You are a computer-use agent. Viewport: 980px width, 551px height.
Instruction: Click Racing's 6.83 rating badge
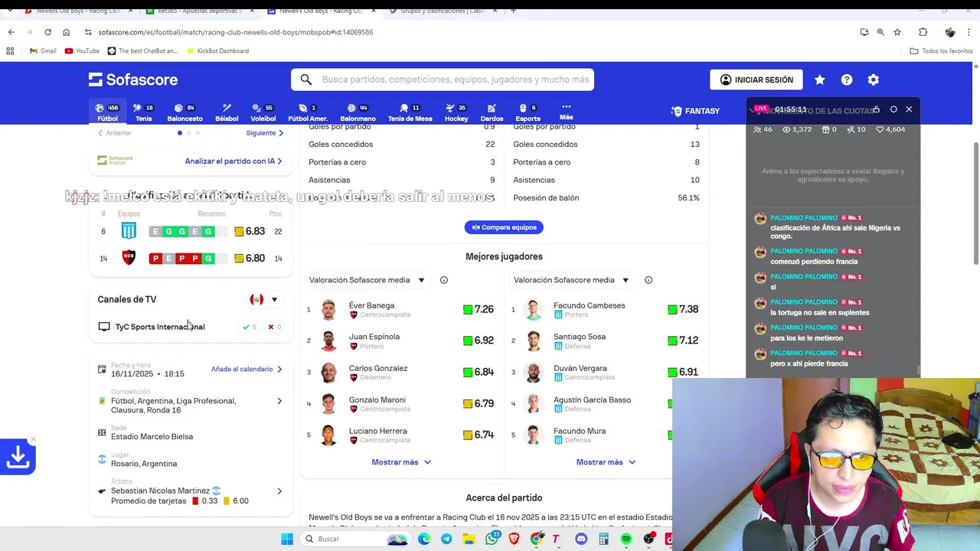(x=250, y=231)
